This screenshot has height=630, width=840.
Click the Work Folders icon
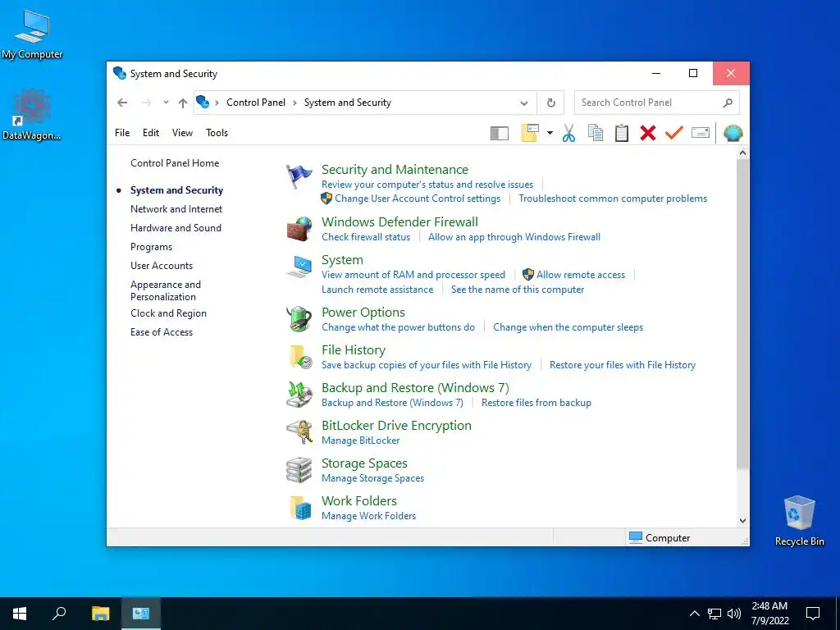tap(300, 508)
